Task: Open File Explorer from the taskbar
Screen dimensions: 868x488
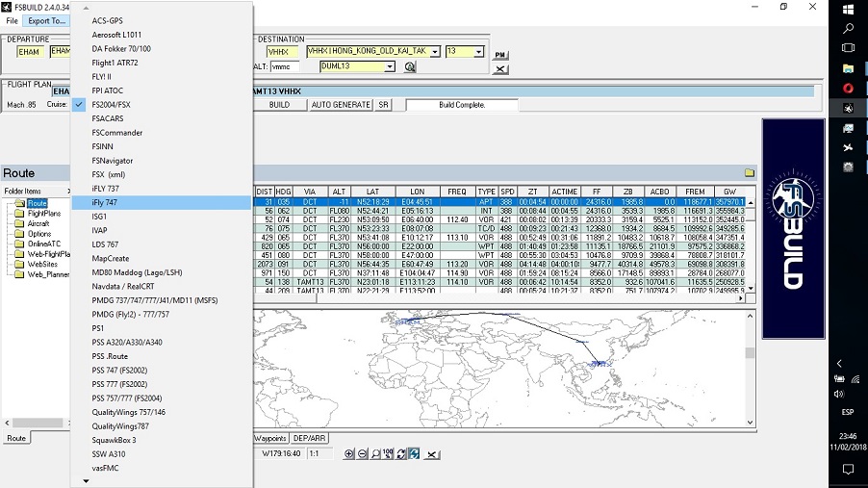Action: [x=848, y=68]
